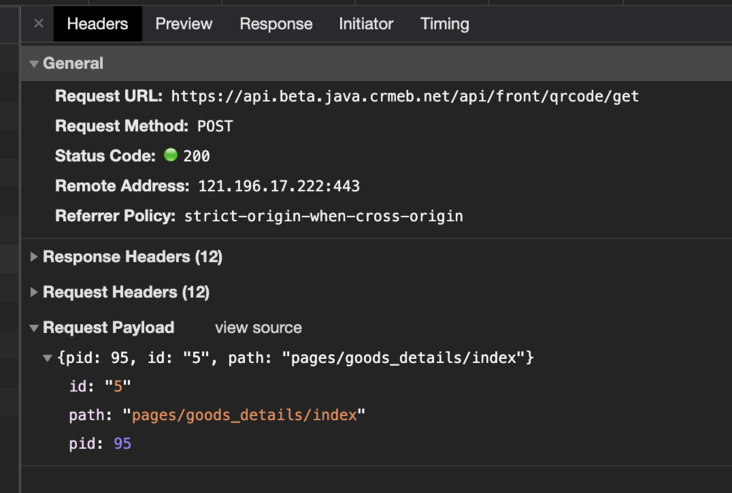The image size is (732, 493).
Task: Select the Request URL value
Action: (x=404, y=97)
